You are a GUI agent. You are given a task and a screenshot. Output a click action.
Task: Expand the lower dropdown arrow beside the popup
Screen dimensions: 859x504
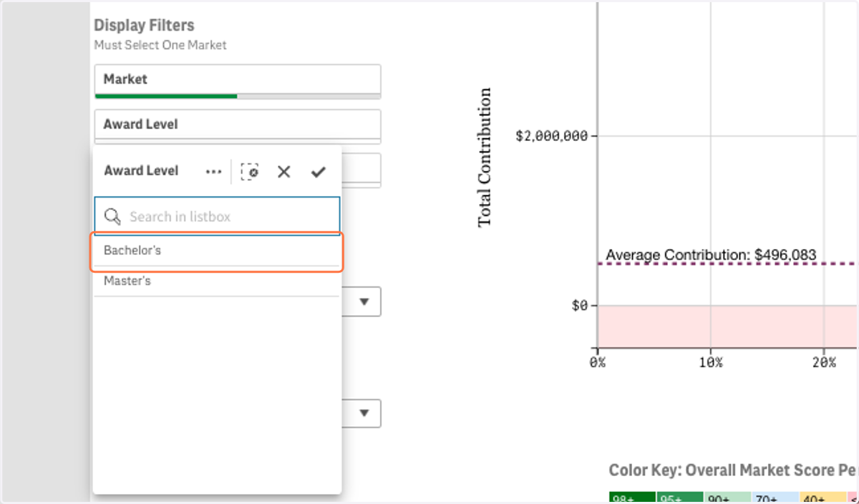coord(364,413)
